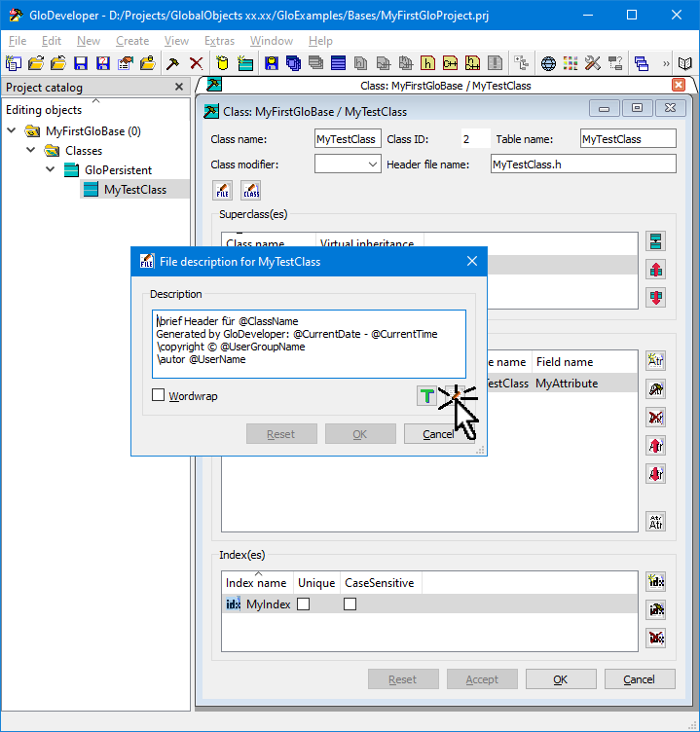Collapse the GloPersistent tree node
700x732 pixels.
coord(51,169)
